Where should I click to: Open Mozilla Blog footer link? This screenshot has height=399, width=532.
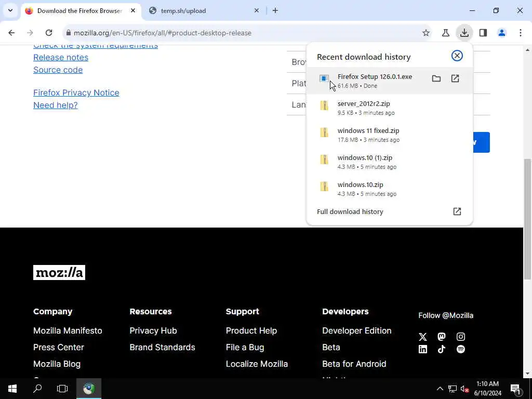pyautogui.click(x=57, y=364)
